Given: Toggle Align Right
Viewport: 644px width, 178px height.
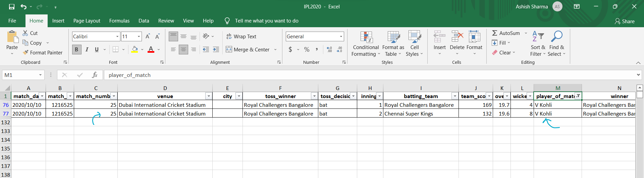Looking at the screenshot, I should [194, 49].
